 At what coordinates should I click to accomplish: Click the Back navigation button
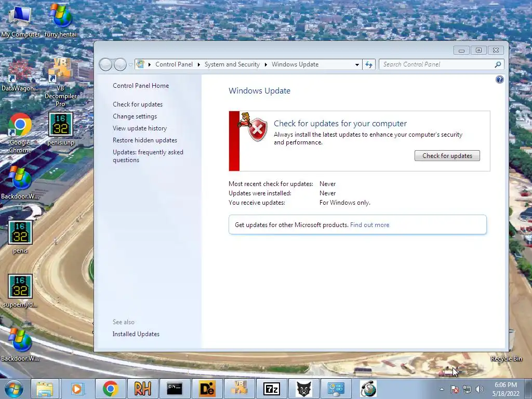coord(105,64)
